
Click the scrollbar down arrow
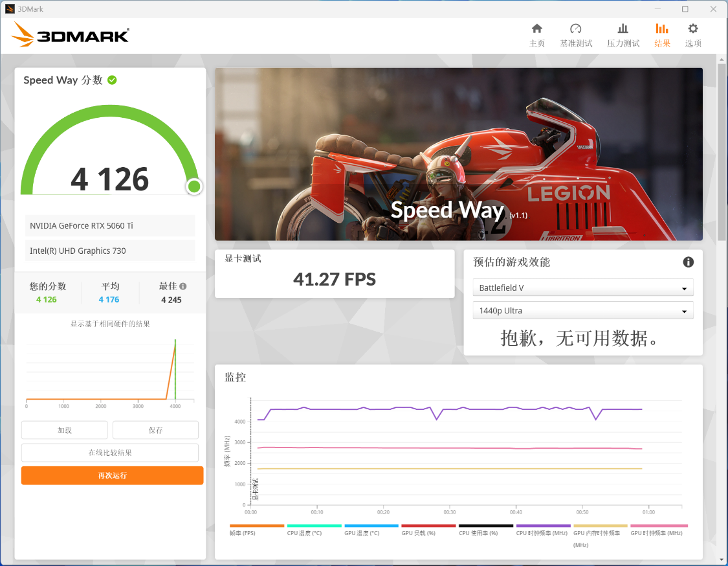pyautogui.click(x=721, y=560)
